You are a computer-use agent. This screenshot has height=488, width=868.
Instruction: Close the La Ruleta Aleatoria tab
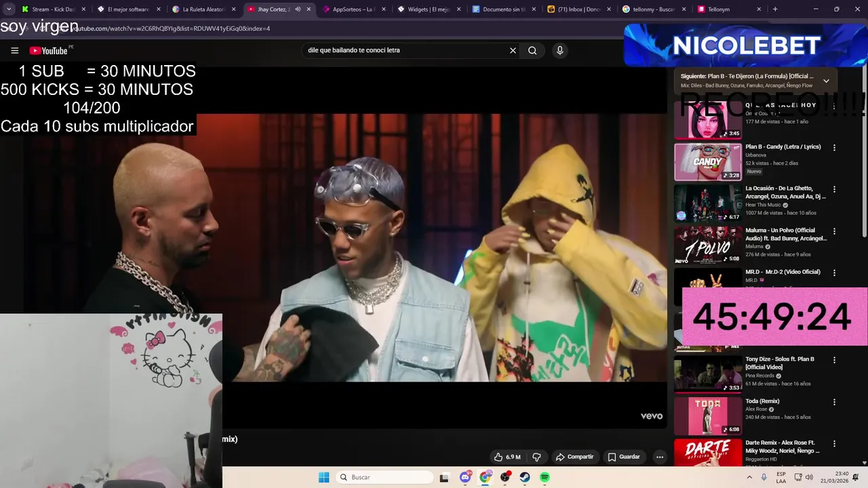[233, 9]
